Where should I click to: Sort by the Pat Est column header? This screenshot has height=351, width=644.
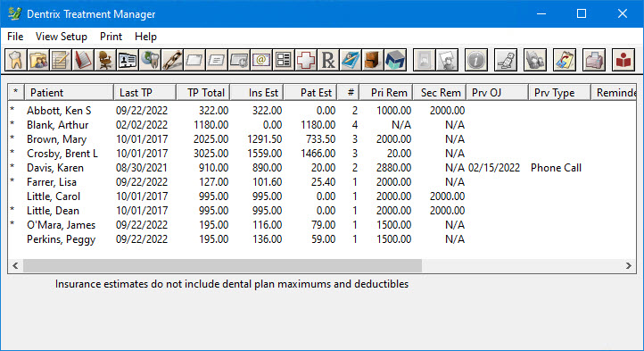click(x=310, y=93)
